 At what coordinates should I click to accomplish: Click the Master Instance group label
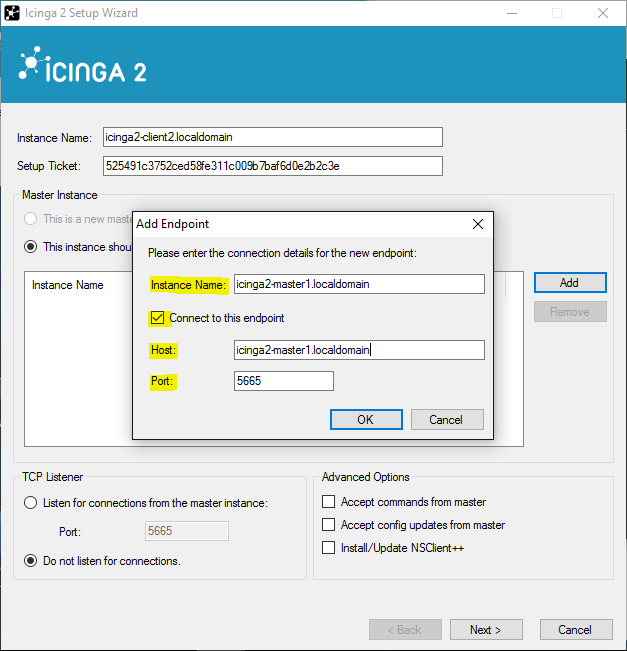click(x=60, y=195)
